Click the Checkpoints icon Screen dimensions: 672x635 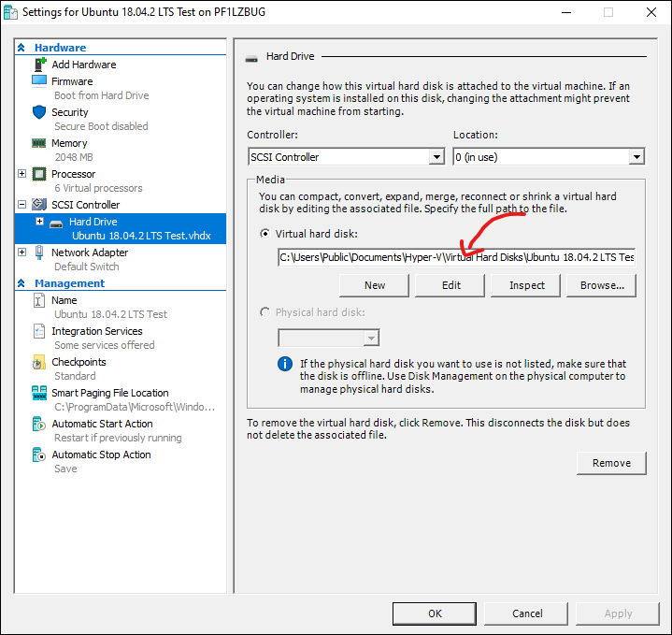pos(39,362)
